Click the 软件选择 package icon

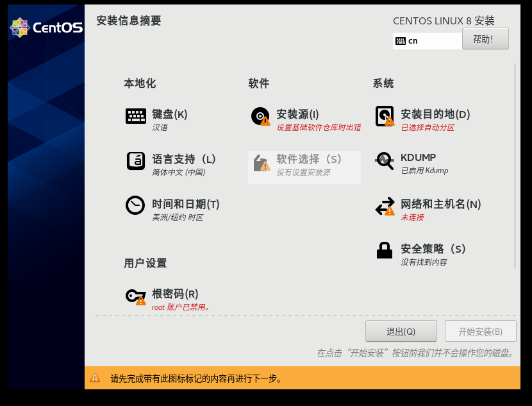tap(260, 163)
